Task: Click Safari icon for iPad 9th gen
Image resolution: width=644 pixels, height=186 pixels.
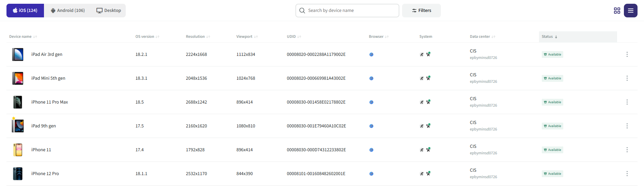Action: (x=371, y=126)
